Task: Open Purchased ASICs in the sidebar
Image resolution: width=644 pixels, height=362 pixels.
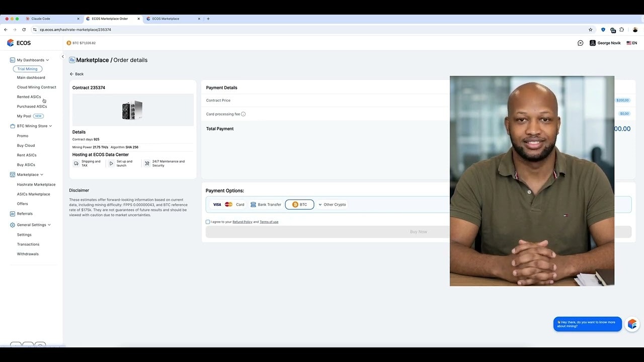Action: [x=32, y=106]
